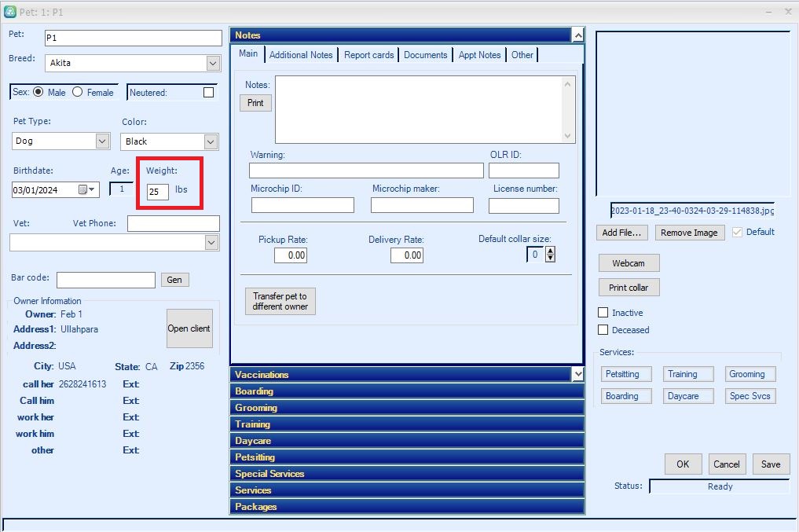Click the Webcam button
Screen dimensions: 799x532
pos(629,263)
